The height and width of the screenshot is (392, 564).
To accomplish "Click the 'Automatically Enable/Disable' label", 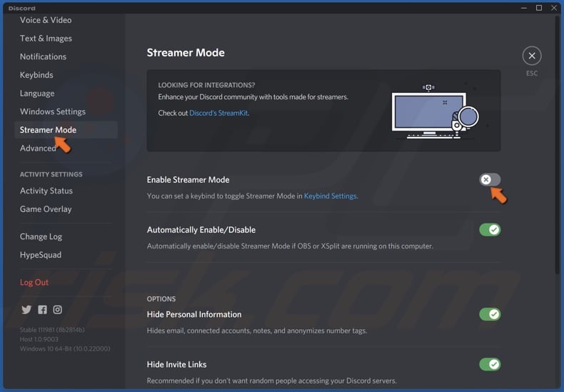I will 201,230.
